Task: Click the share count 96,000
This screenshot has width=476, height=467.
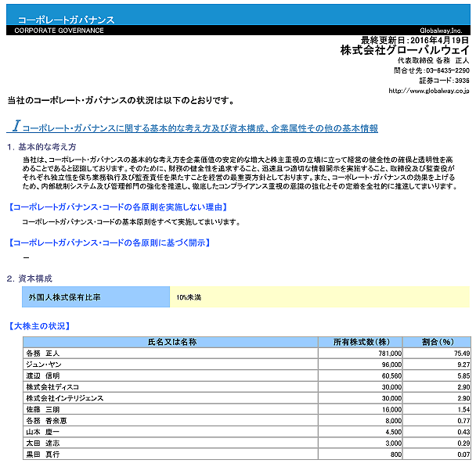Action: [391, 365]
